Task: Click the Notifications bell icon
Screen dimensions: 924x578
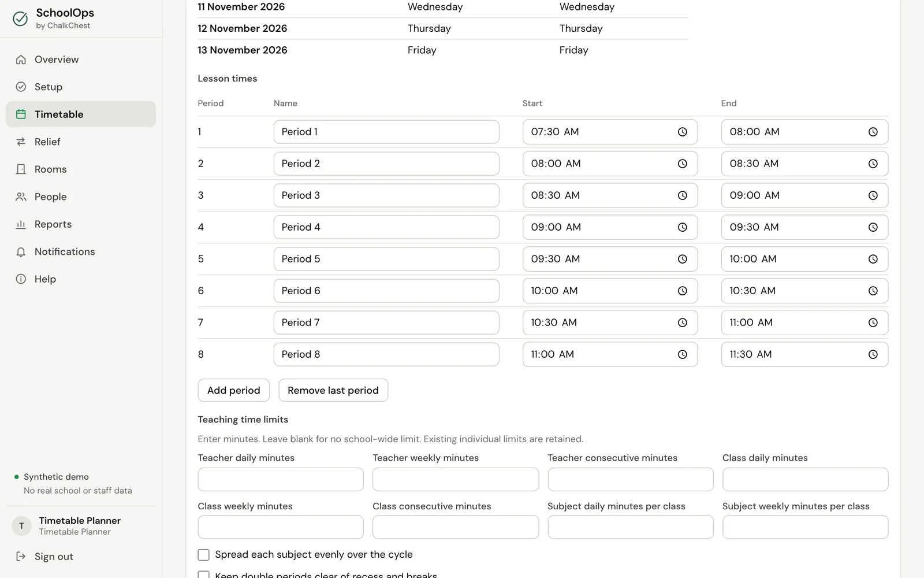Action: (21, 252)
